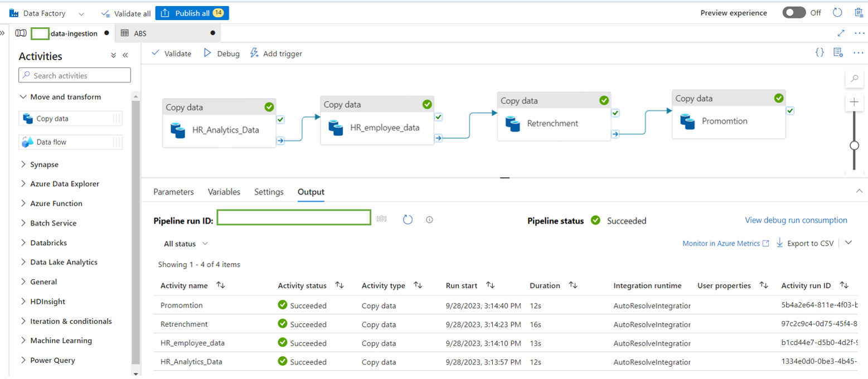
Task: Open the All status filter dropdown
Action: point(186,244)
